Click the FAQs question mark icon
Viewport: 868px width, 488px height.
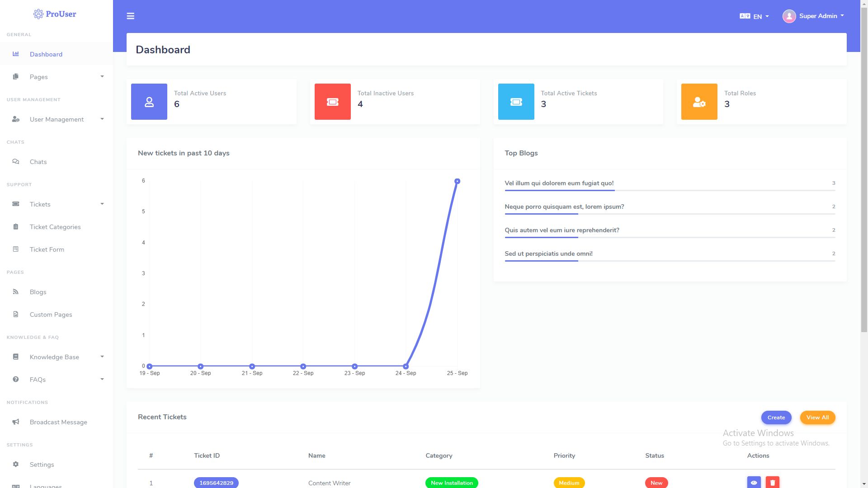point(16,379)
